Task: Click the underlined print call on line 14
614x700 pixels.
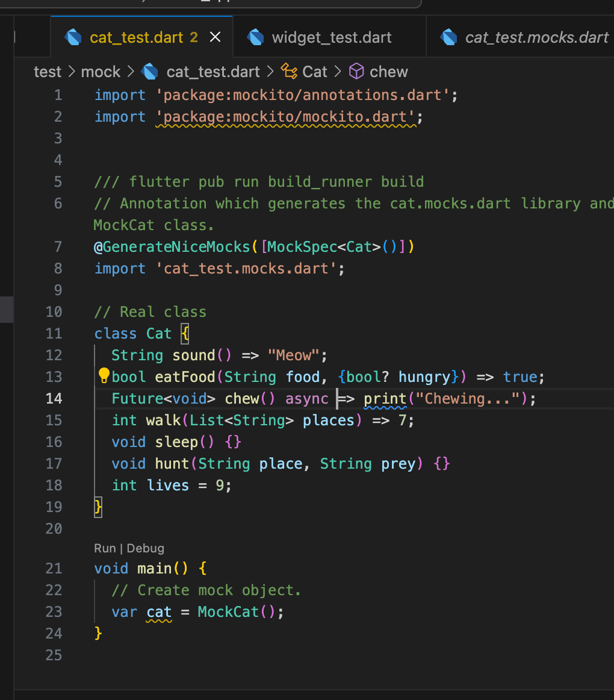Action: click(385, 399)
